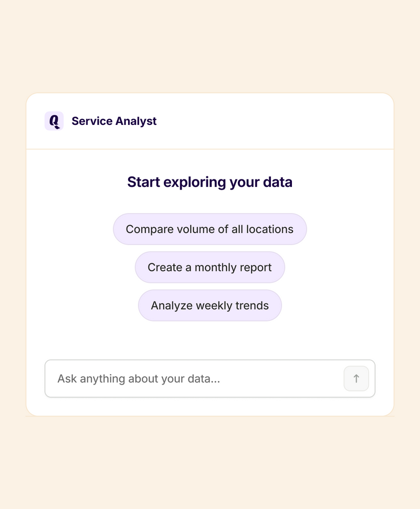Click the upward arrow send icon
The height and width of the screenshot is (509, 420).
(356, 378)
